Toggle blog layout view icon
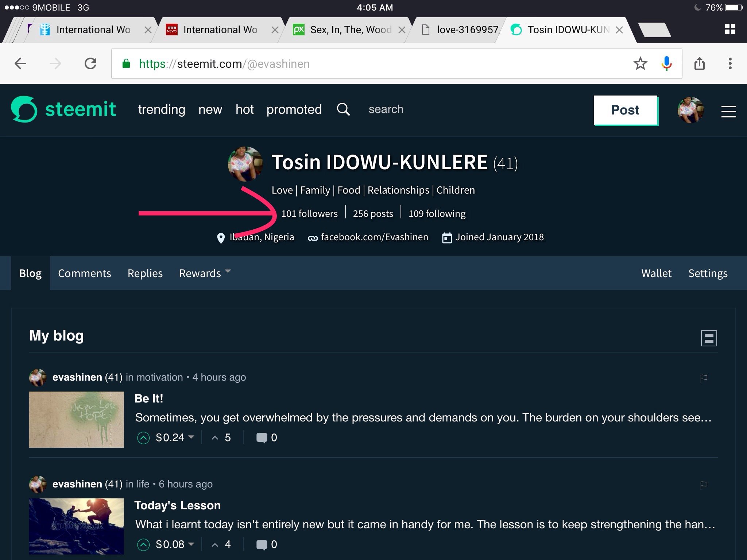The height and width of the screenshot is (560, 747). pos(709,338)
